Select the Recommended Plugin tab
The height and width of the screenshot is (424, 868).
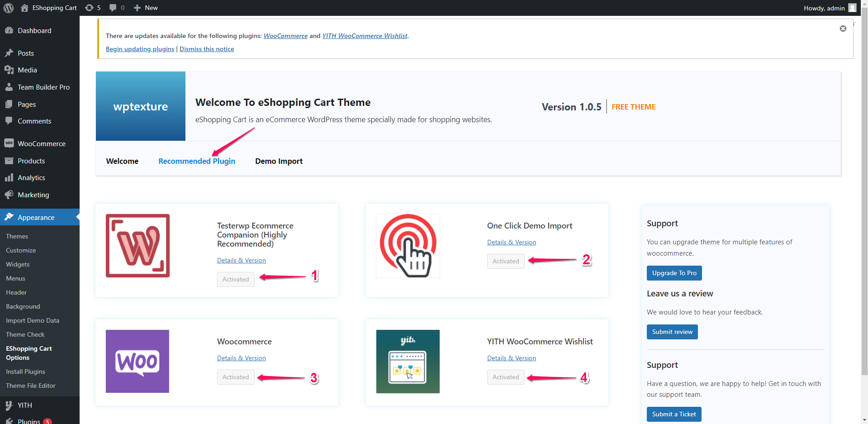(197, 161)
